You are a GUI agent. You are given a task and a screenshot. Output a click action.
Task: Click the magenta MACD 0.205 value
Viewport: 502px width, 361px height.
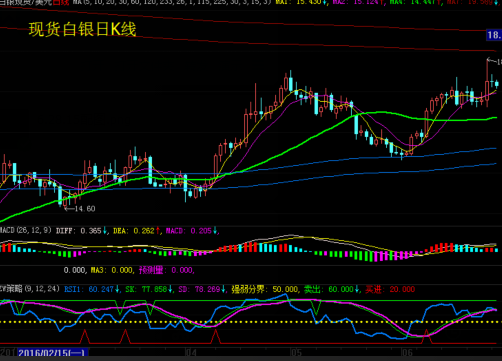(192, 231)
